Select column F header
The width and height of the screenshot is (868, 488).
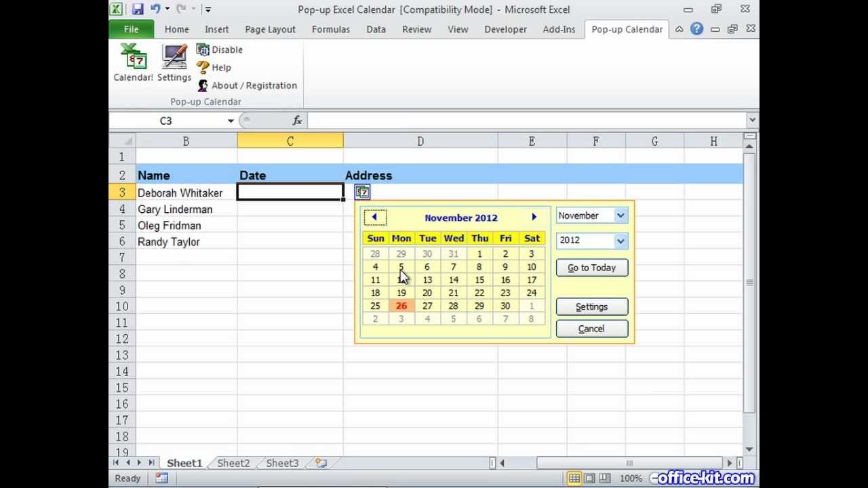click(596, 141)
